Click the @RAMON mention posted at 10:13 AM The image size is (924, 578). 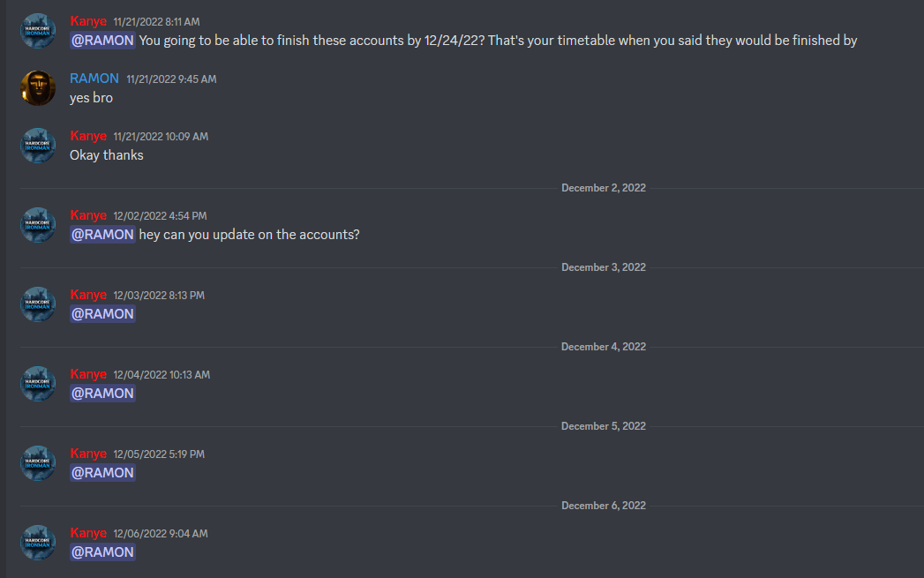(x=102, y=394)
